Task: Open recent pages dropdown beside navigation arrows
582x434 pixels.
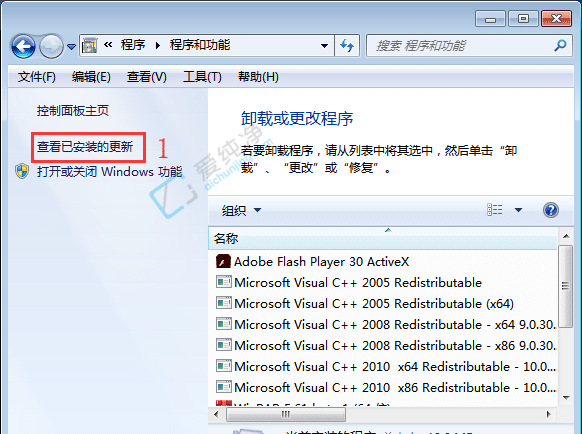Action: (71, 47)
